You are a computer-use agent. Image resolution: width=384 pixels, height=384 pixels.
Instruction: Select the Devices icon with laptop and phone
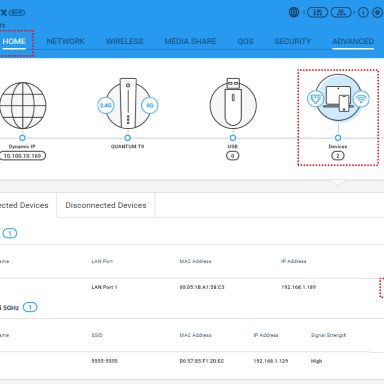click(x=338, y=98)
